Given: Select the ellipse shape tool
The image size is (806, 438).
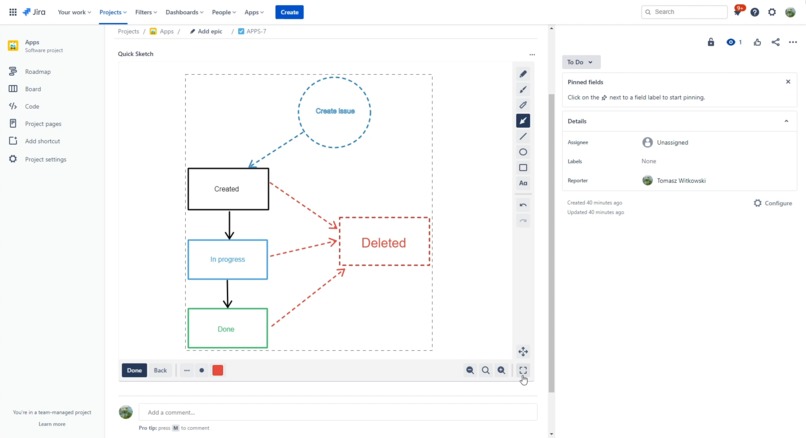Looking at the screenshot, I should (x=523, y=152).
